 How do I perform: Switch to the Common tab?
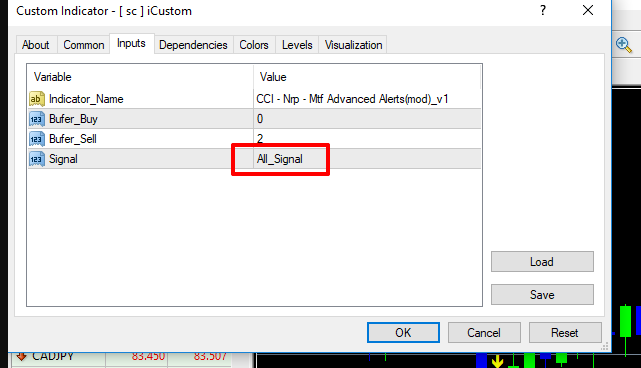pyautogui.click(x=84, y=45)
